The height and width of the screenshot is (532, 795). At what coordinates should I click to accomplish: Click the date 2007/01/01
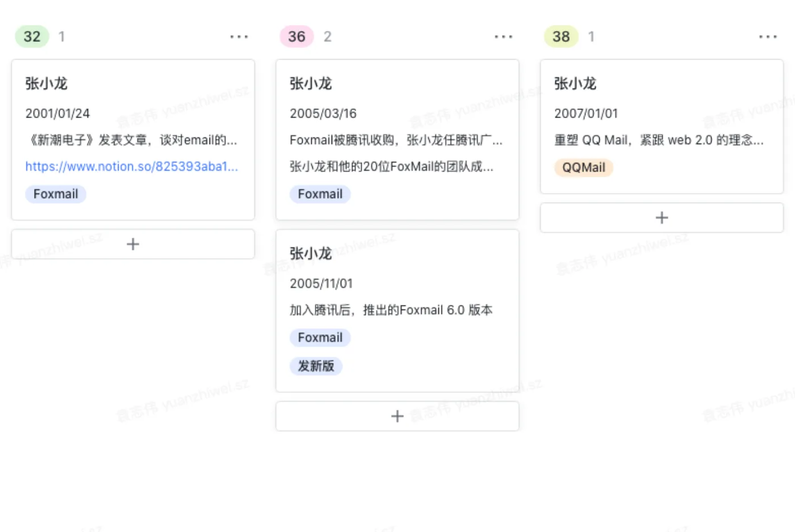click(586, 114)
